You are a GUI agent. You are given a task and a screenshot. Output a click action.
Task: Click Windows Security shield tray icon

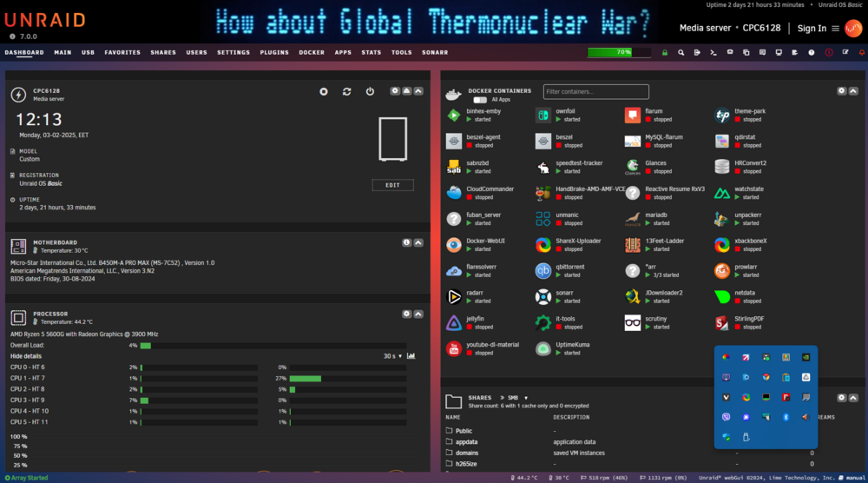pos(727,437)
